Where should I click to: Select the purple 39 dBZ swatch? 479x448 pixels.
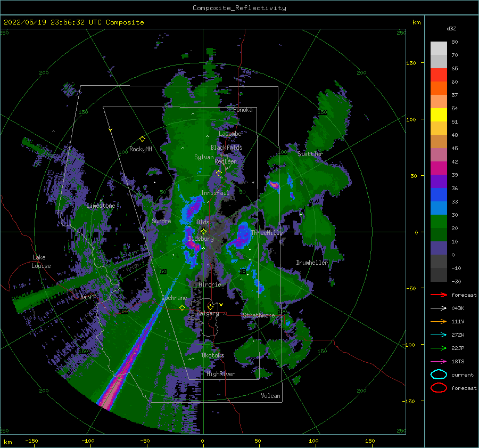coord(439,181)
